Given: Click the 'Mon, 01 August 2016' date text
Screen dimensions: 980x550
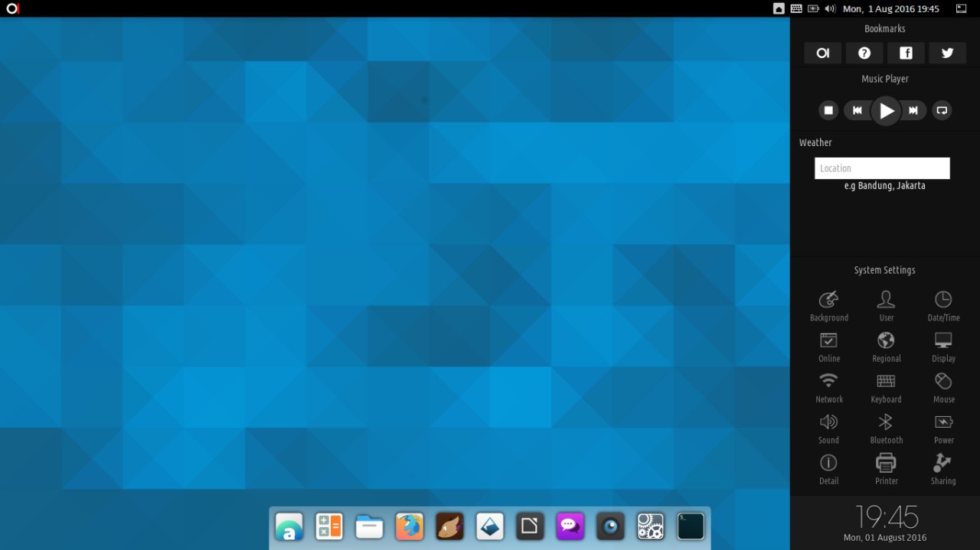Looking at the screenshot, I should tap(885, 538).
